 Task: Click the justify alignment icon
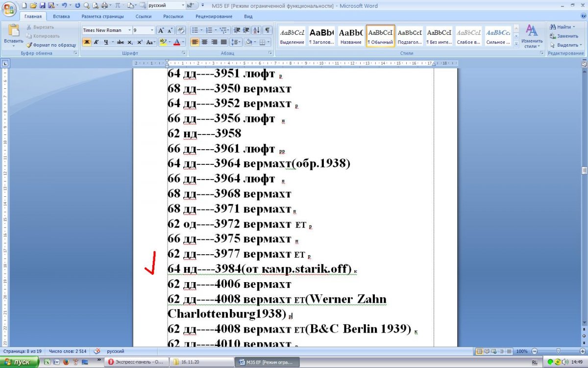[223, 42]
